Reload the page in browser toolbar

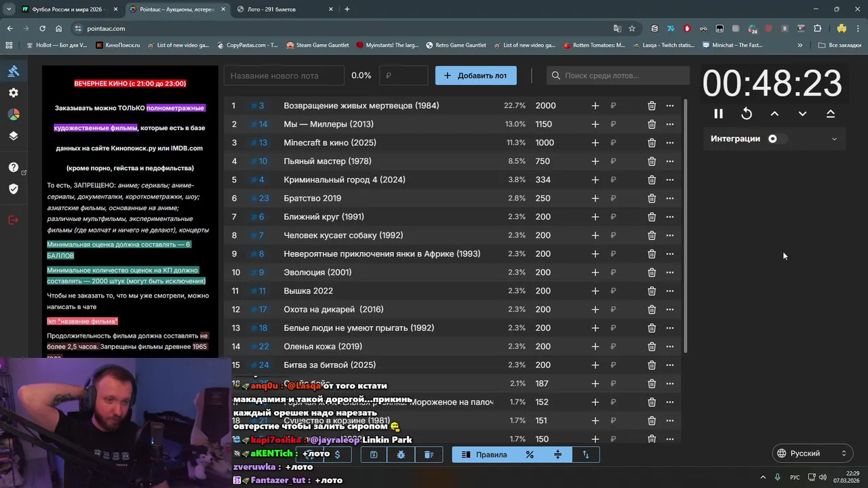(42, 28)
